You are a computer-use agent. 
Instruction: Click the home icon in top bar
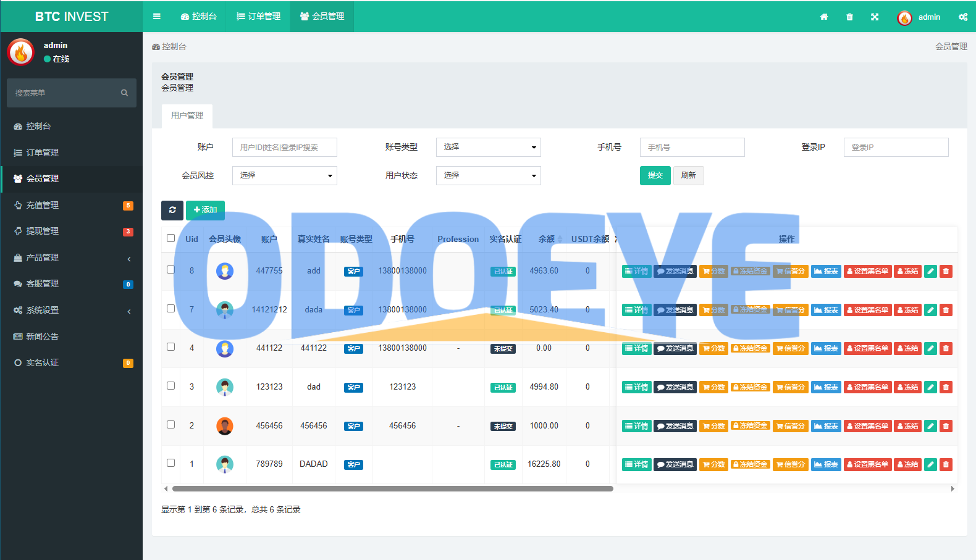(x=823, y=17)
